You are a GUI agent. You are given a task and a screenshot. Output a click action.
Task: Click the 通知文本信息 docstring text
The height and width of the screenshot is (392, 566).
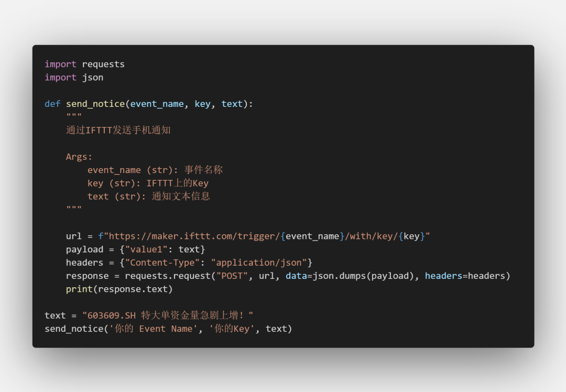[181, 196]
